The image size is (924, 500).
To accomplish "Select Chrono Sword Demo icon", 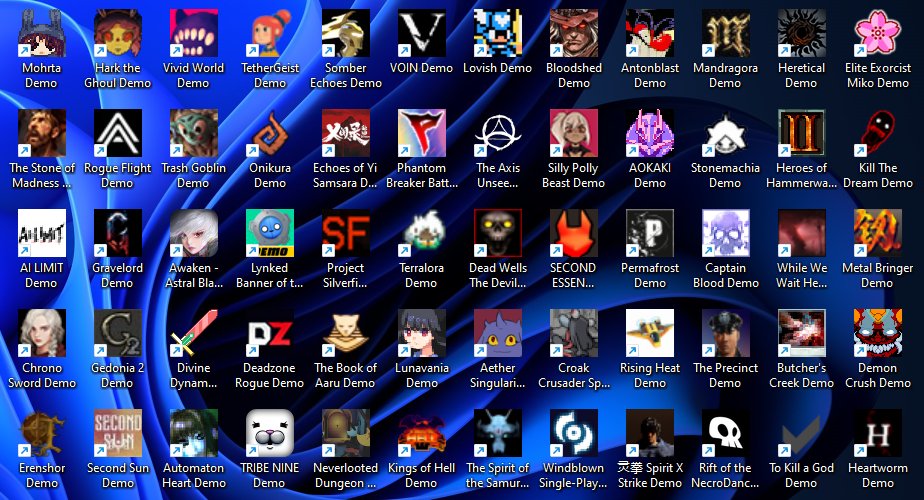I will tap(41, 333).
